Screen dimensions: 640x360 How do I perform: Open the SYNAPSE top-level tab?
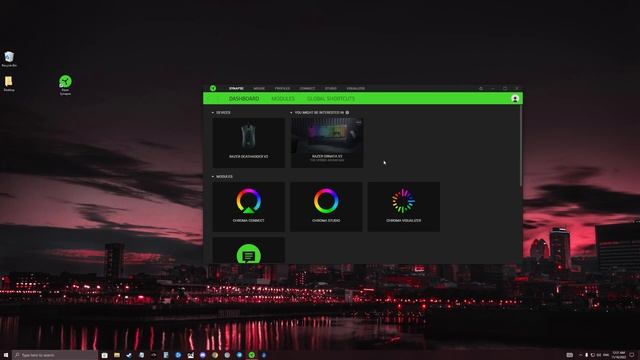pyautogui.click(x=236, y=88)
